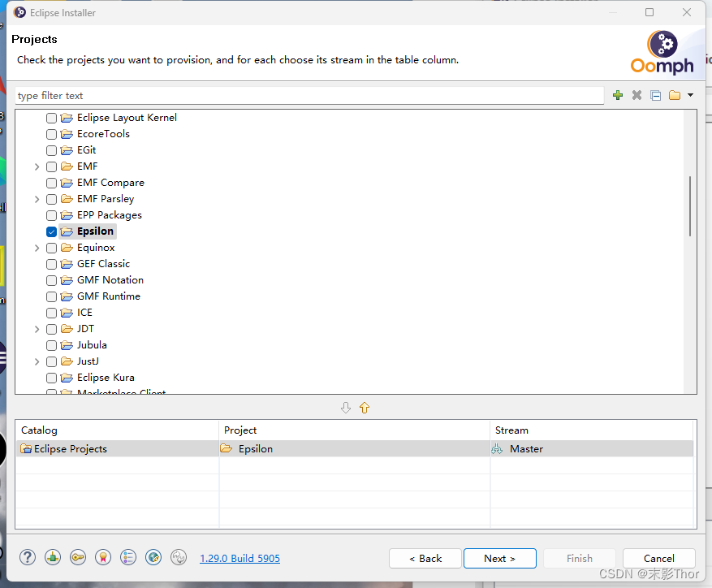
Task: Open SSH key settings icon
Action: (78, 557)
